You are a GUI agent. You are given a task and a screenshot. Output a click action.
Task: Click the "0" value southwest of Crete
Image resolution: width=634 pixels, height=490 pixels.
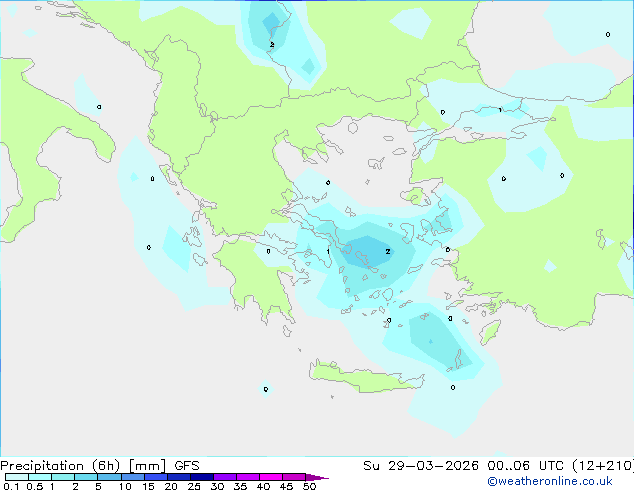pos(266,389)
